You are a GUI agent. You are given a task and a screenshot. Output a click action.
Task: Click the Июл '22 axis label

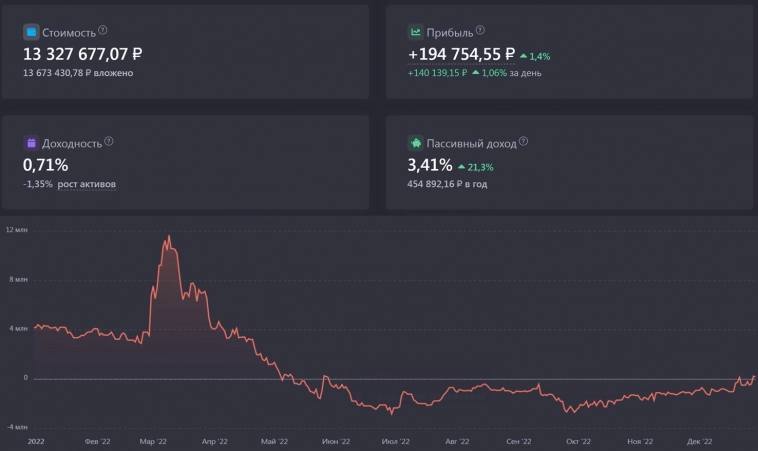click(x=395, y=441)
